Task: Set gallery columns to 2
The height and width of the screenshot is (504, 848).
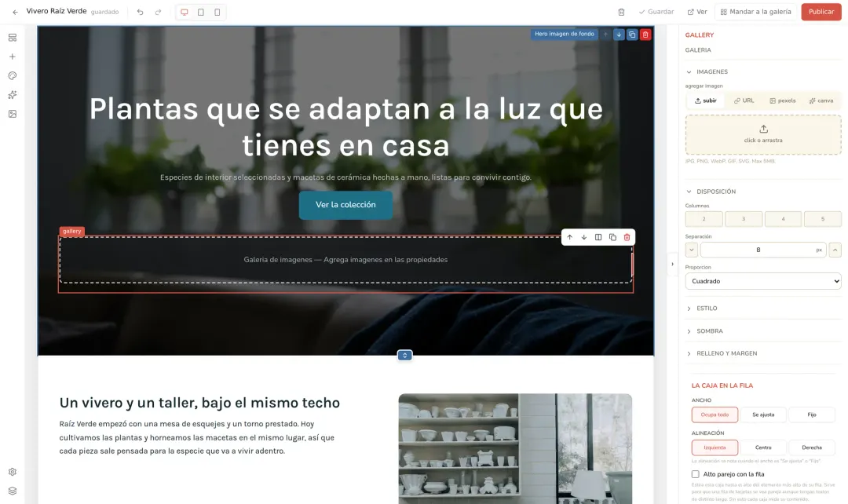Action: coord(704,219)
